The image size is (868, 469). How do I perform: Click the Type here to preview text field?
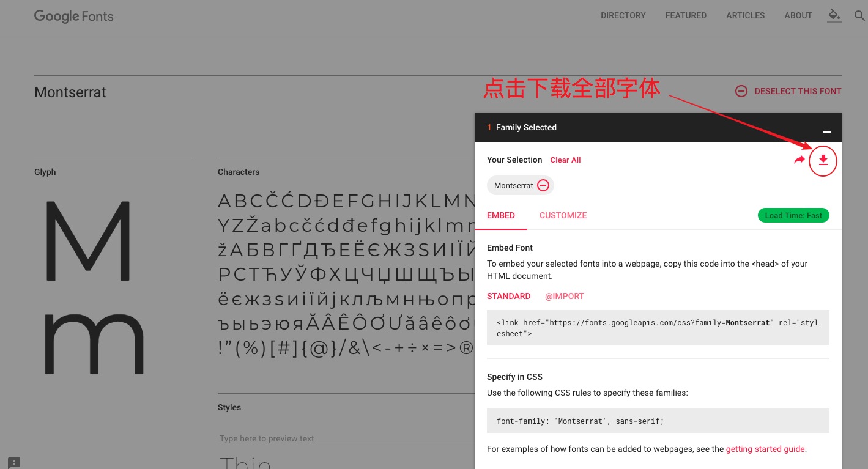tap(346, 438)
